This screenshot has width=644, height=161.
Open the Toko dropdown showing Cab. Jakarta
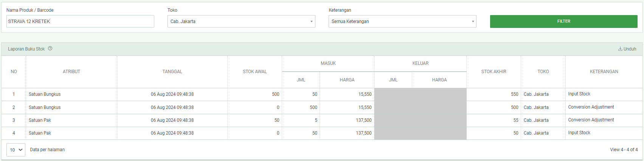tap(241, 21)
